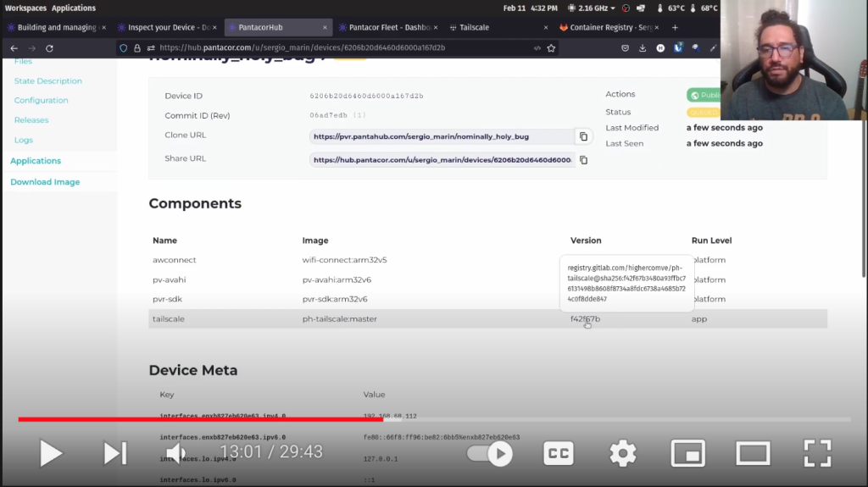Image resolution: width=868 pixels, height=487 pixels.
Task: Click the Share URL field
Action: [442, 160]
